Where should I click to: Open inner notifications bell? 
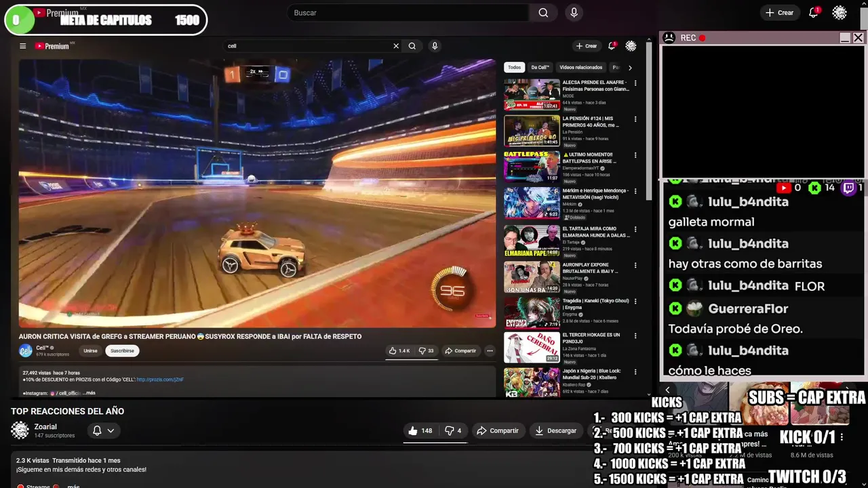pos(612,46)
